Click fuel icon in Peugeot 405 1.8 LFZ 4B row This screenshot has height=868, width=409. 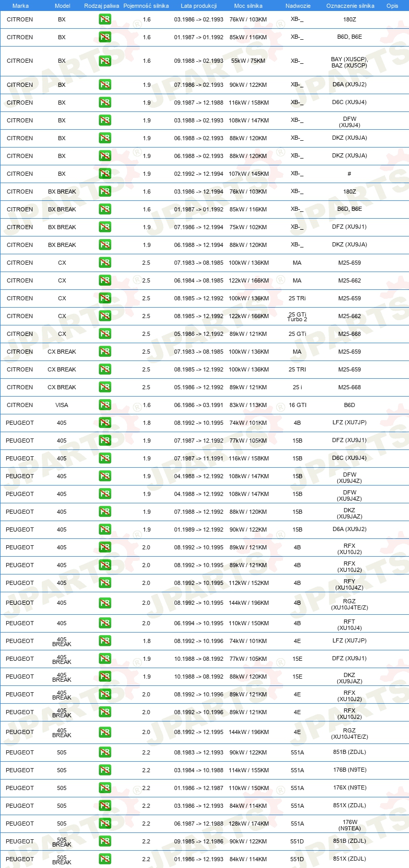(105, 423)
